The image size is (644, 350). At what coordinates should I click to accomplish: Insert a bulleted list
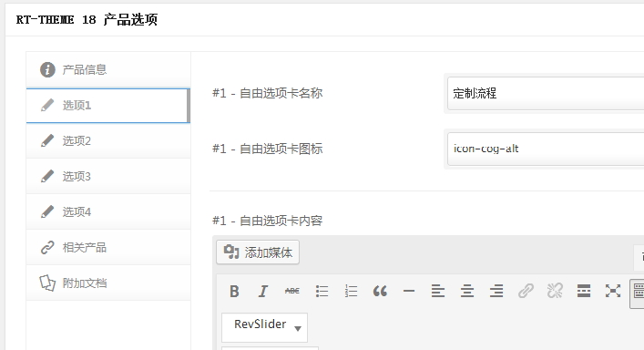322,292
